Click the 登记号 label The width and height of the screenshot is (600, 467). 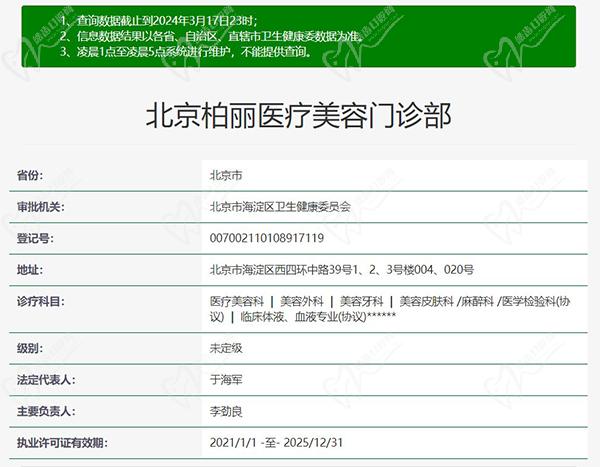pos(35,238)
